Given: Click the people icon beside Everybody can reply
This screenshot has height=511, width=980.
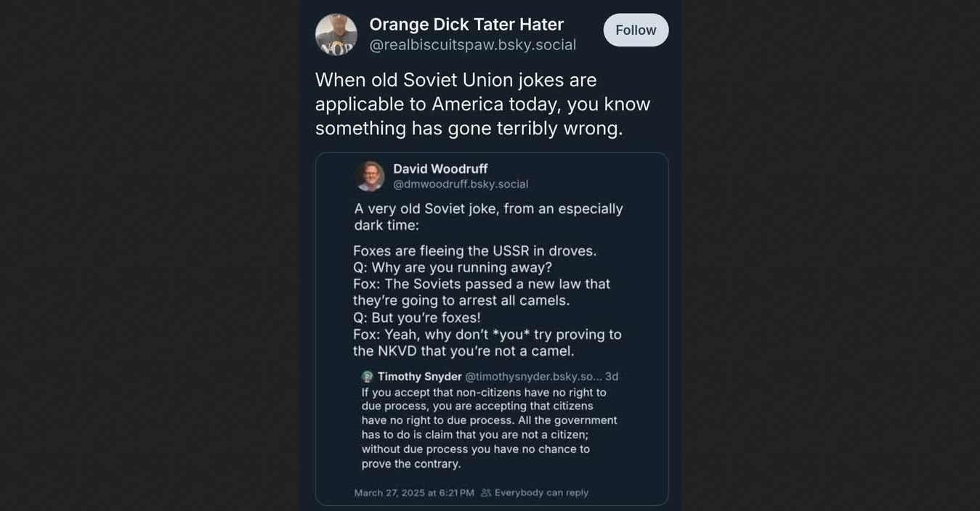Looking at the screenshot, I should tap(486, 493).
